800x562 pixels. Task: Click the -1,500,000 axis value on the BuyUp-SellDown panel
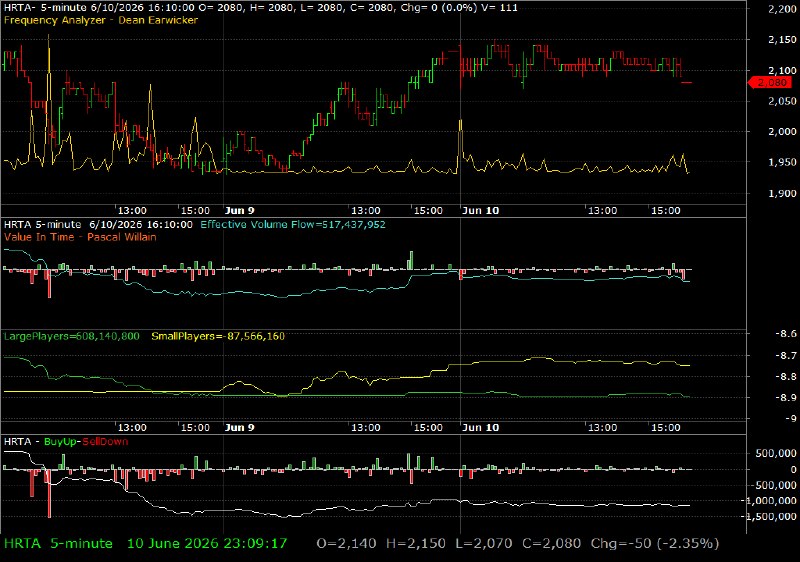[x=771, y=517]
